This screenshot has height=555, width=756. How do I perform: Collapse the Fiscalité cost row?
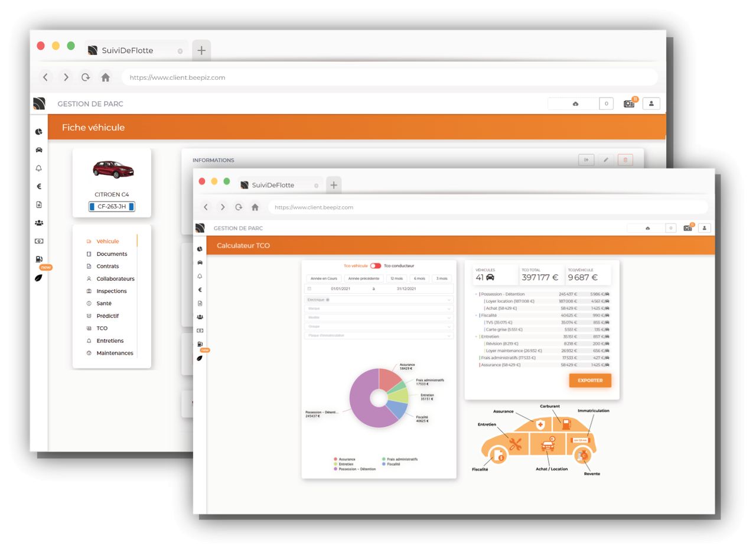tap(476, 315)
